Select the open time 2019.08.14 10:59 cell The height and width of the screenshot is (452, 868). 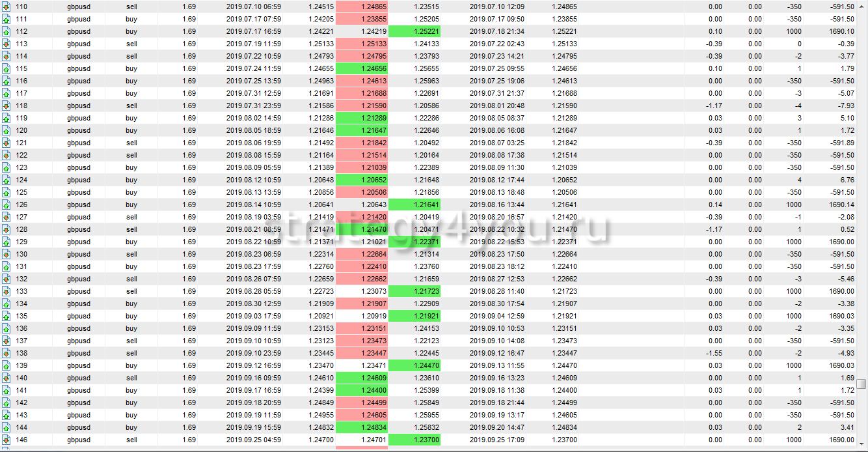254,205
